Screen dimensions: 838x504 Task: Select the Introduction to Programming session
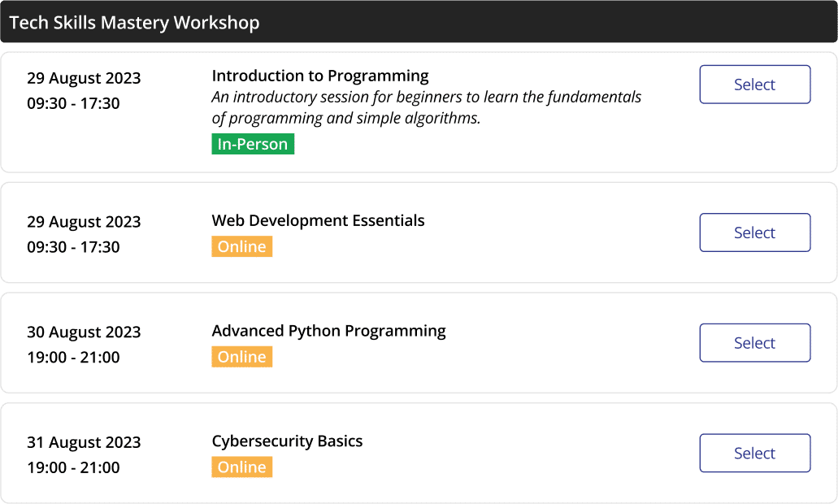pos(754,85)
